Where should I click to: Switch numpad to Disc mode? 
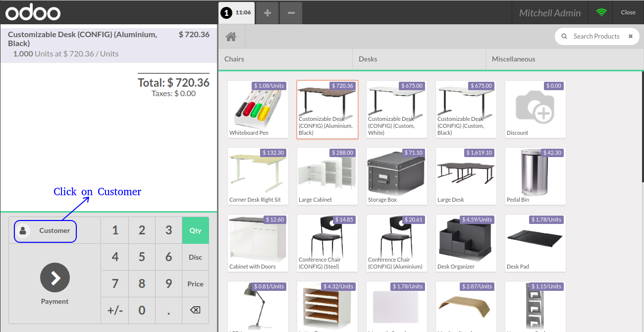(x=195, y=257)
